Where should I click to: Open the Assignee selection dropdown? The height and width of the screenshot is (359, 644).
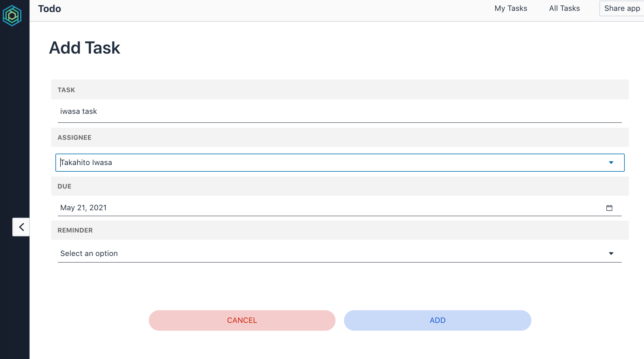[x=340, y=163]
